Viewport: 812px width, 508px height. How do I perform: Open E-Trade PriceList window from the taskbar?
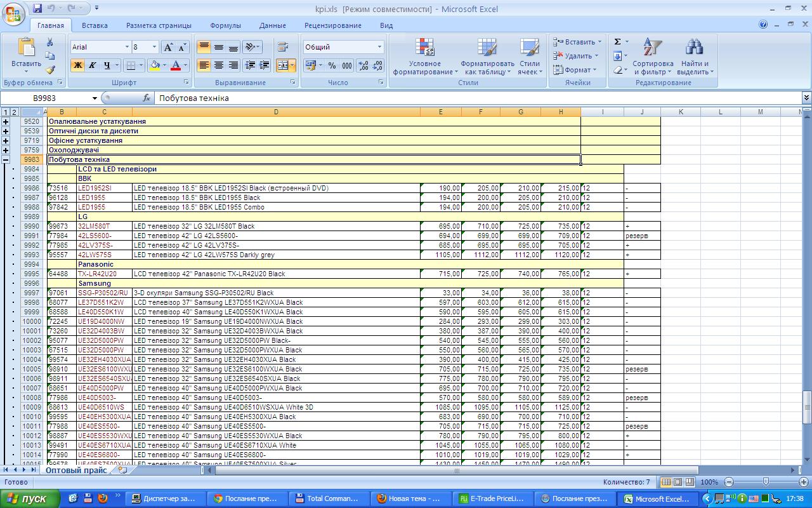pos(493,498)
